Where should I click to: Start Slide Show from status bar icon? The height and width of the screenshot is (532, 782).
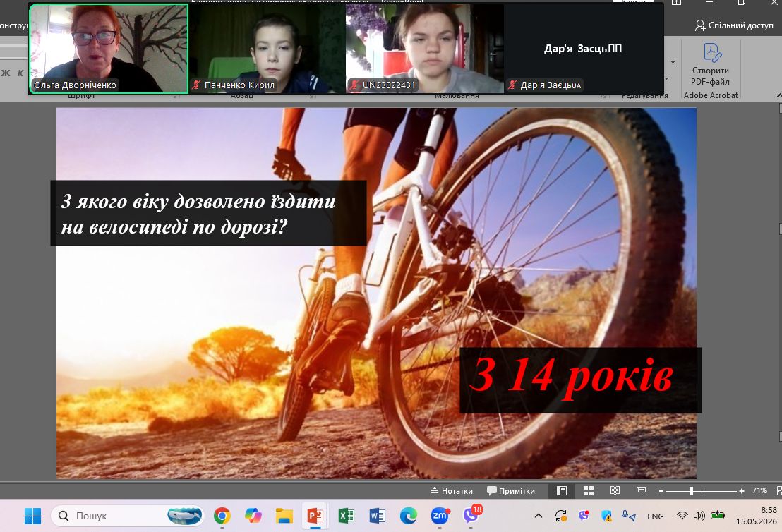tap(642, 490)
